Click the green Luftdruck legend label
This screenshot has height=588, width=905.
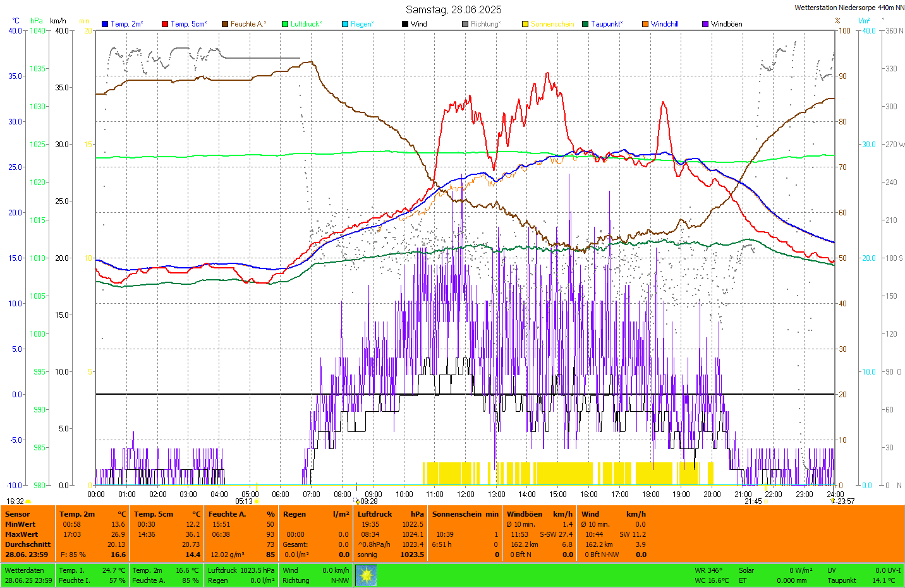(x=306, y=24)
